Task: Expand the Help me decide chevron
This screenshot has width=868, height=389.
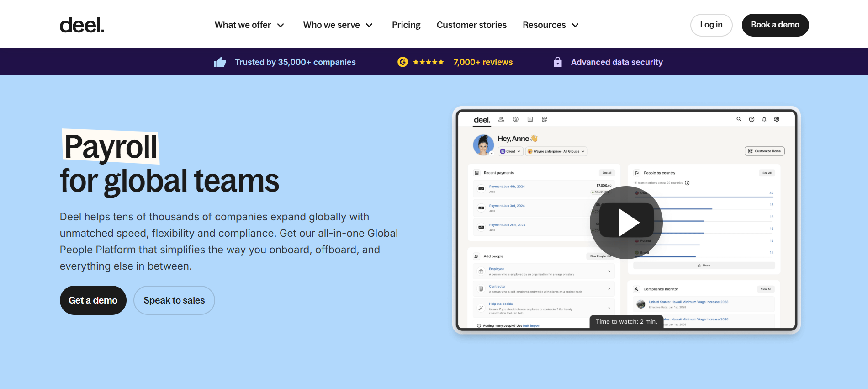Action: 609,308
